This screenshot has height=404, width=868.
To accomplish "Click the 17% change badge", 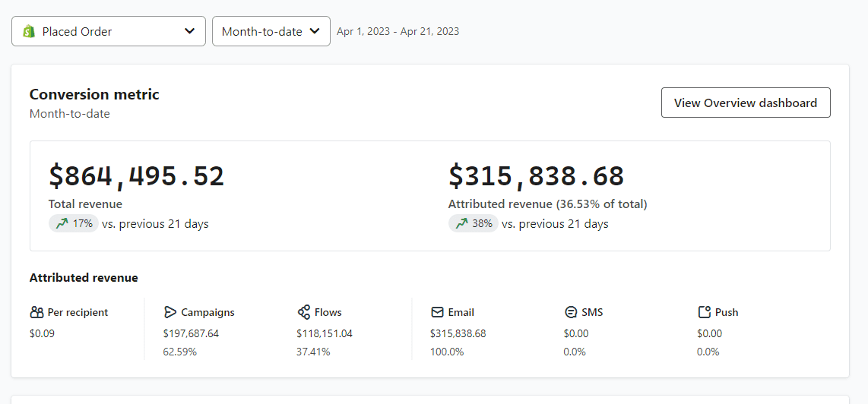I will point(74,223).
